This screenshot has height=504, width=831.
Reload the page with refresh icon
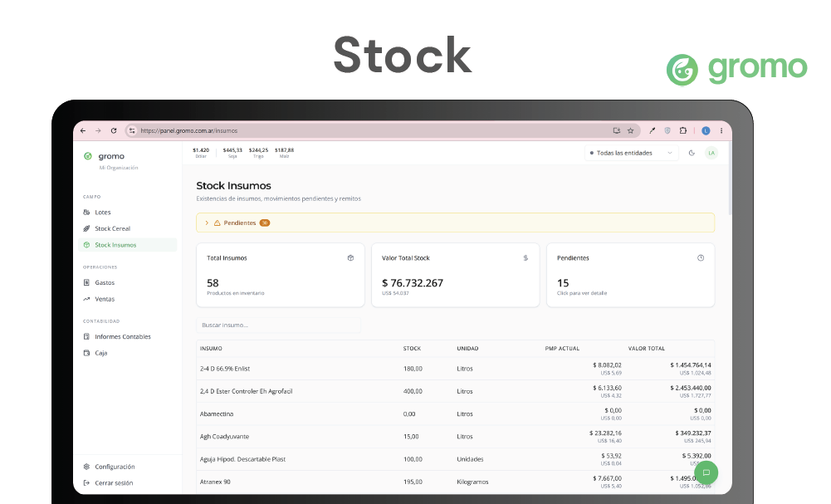[x=114, y=130]
